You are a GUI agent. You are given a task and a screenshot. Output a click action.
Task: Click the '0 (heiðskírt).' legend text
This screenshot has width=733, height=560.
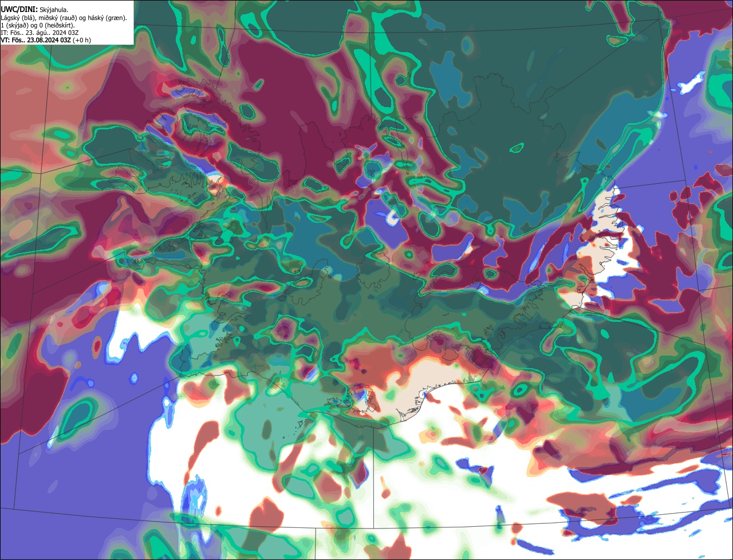click(57, 26)
